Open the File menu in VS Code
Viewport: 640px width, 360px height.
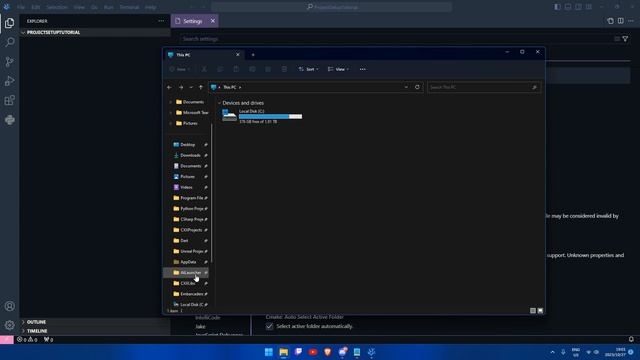(21, 7)
